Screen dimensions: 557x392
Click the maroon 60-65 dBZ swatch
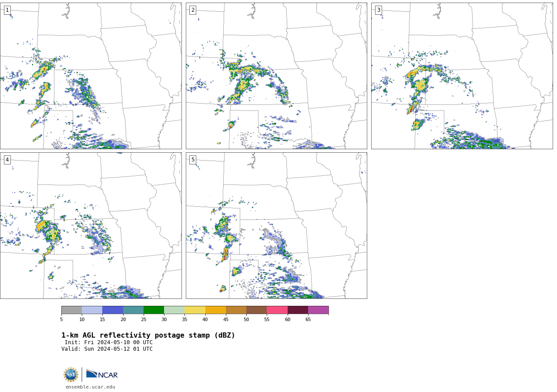298,310
